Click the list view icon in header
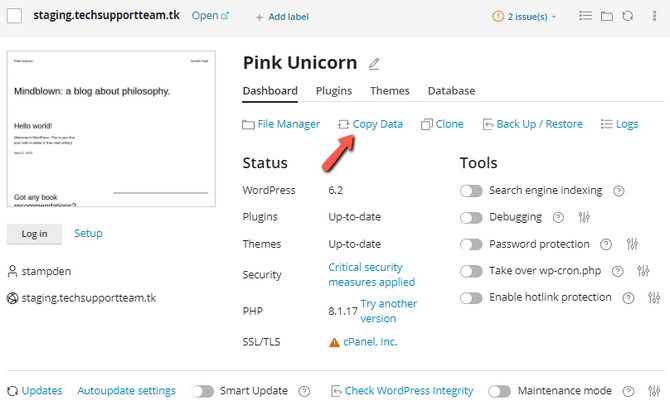 586,16
